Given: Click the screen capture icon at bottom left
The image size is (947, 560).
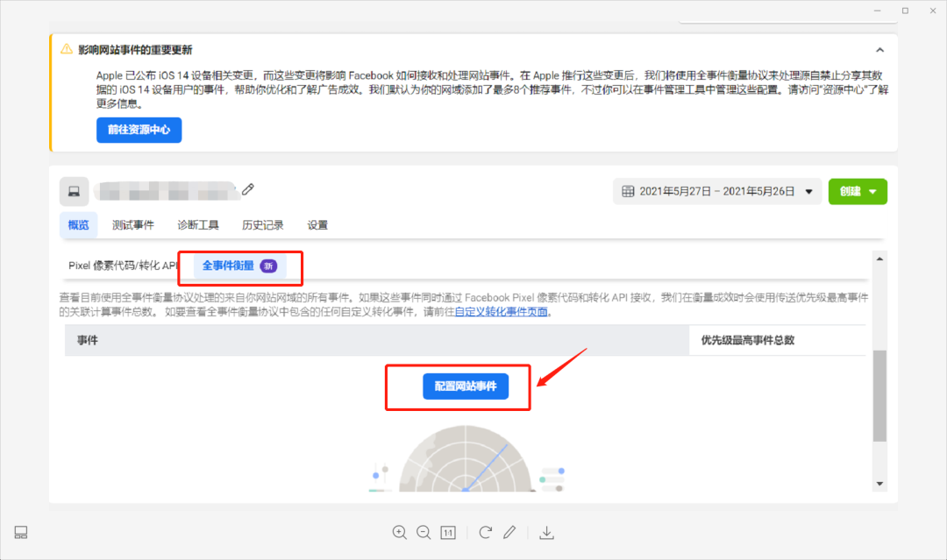Looking at the screenshot, I should pos(20,532).
